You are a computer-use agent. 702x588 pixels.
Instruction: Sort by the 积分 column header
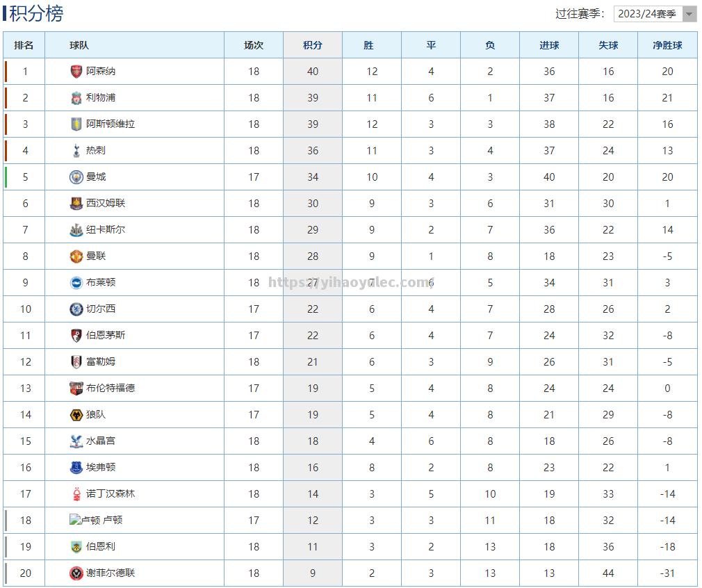pyautogui.click(x=313, y=45)
